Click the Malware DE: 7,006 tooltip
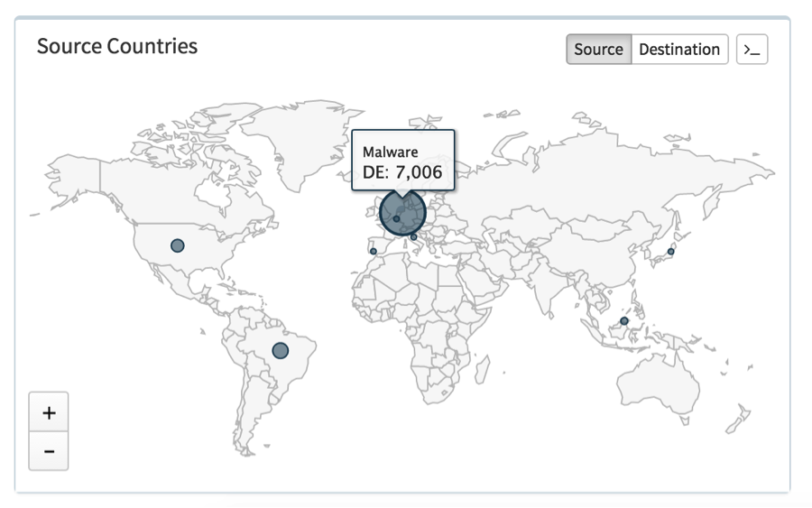This screenshot has width=812, height=508. coord(402,162)
